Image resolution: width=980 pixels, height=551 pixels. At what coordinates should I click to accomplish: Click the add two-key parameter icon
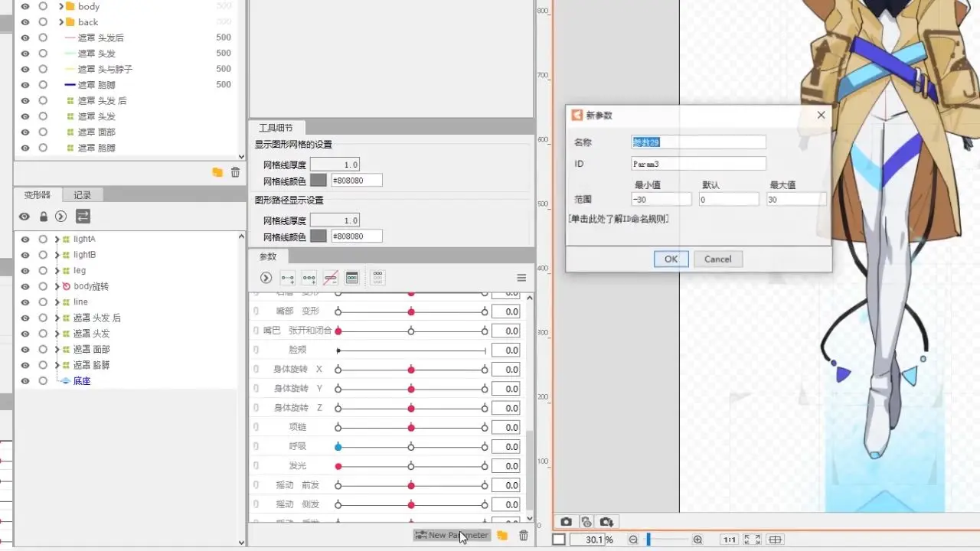point(288,278)
